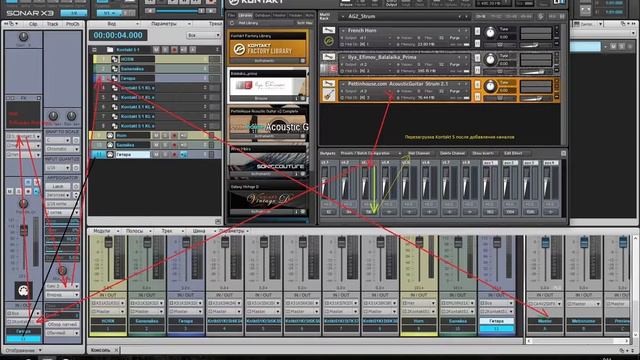Screen dimensions: 640x360
Task: Click Show Inserts in Kontakt outputs
Action: [483, 153]
